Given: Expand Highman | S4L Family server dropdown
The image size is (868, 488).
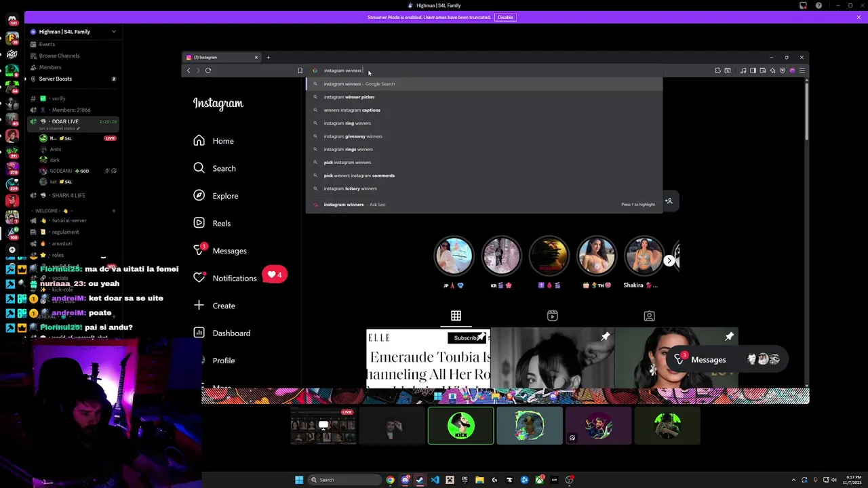Looking at the screenshot, I should point(113,32).
